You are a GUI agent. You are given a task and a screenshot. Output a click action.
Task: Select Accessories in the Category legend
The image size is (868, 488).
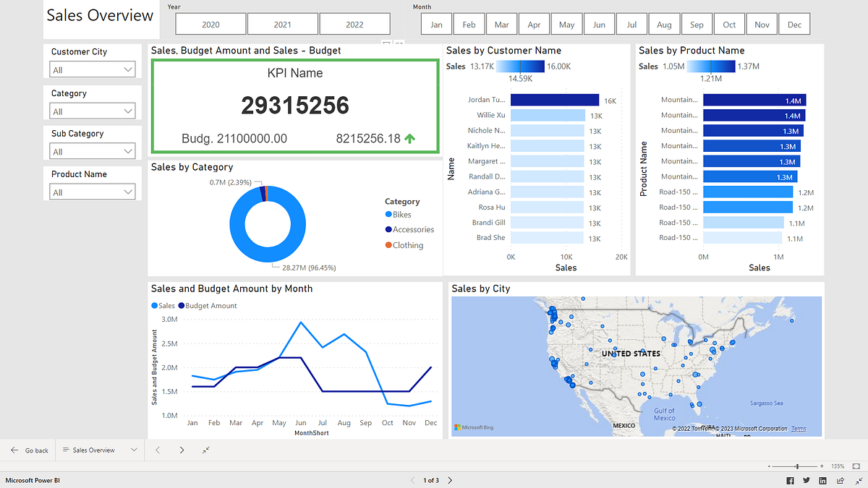[x=410, y=229]
